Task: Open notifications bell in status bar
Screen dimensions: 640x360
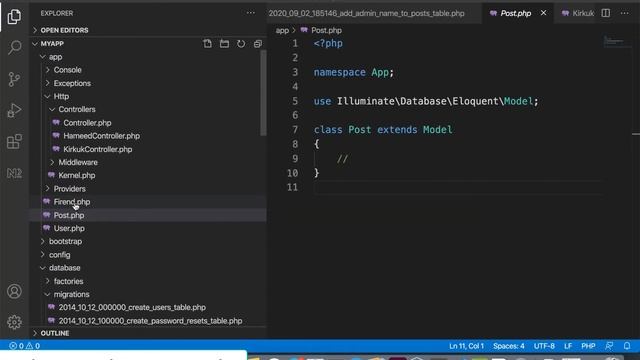Action: pos(627,346)
